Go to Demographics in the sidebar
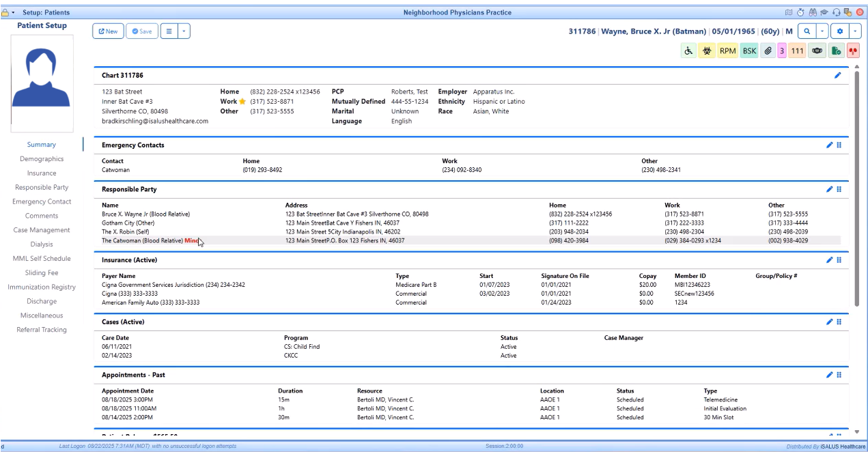This screenshot has width=868, height=452. (42, 159)
